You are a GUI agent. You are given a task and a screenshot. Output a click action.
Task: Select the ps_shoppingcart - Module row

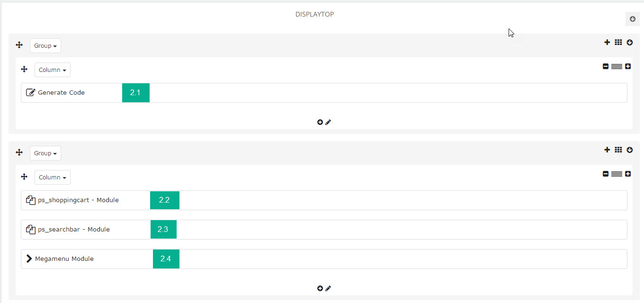point(324,200)
